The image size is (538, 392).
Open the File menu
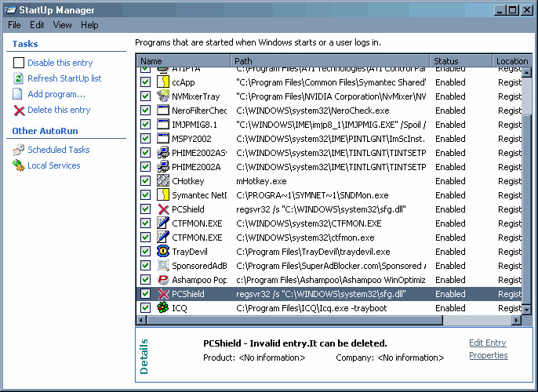click(14, 25)
